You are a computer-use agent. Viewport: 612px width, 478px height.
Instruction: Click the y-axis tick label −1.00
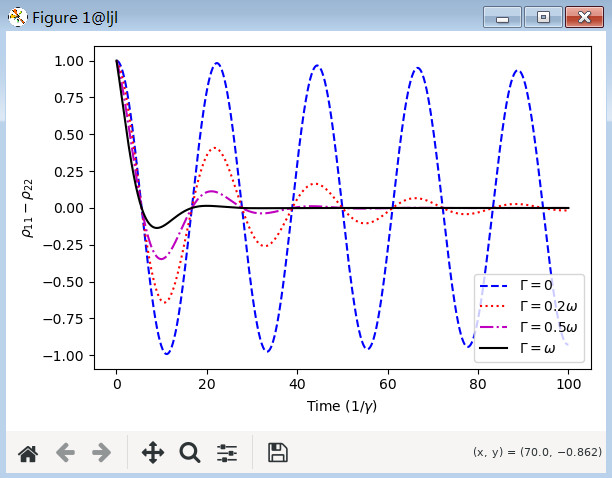[x=63, y=355]
